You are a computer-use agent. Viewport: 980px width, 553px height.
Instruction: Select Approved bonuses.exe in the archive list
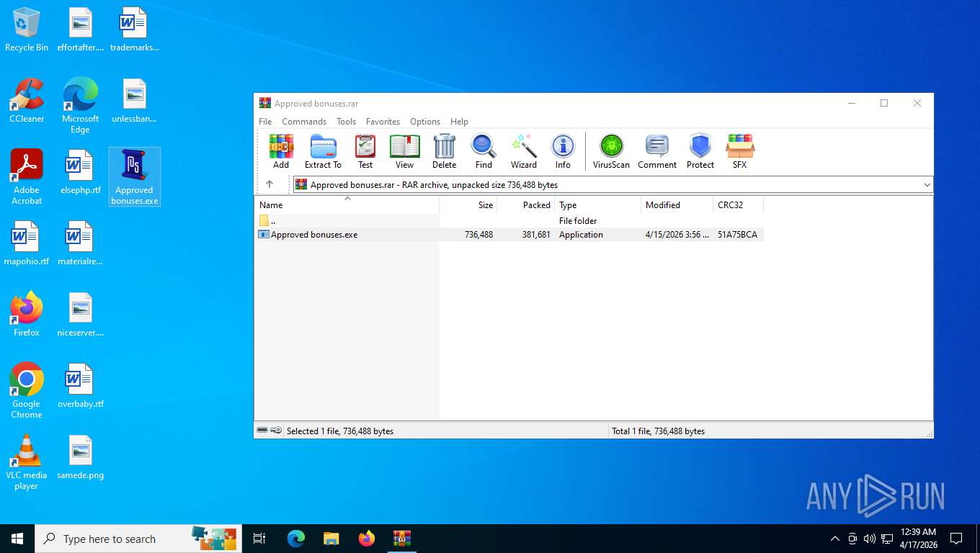(x=509, y=235)
